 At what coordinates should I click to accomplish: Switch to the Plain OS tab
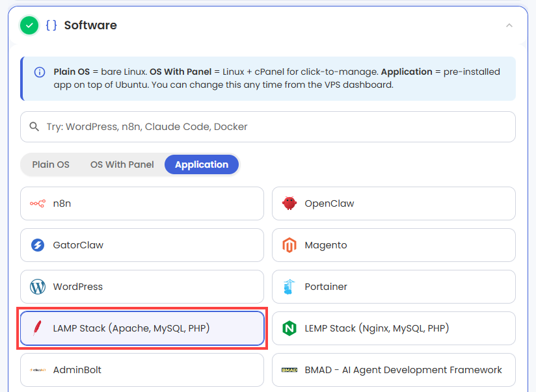coord(51,164)
